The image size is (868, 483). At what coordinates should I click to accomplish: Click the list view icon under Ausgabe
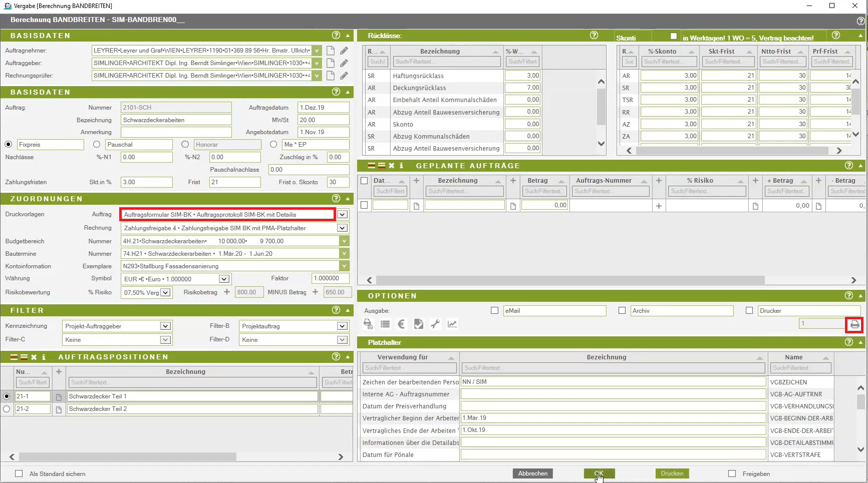385,324
